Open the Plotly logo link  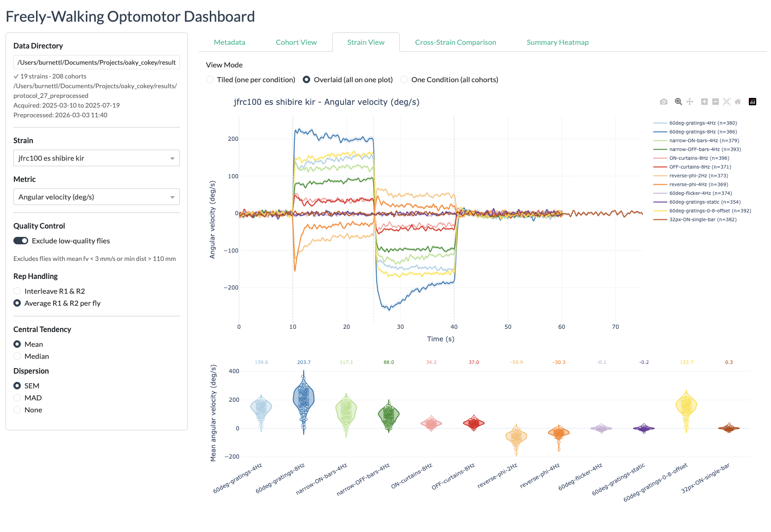(x=753, y=102)
